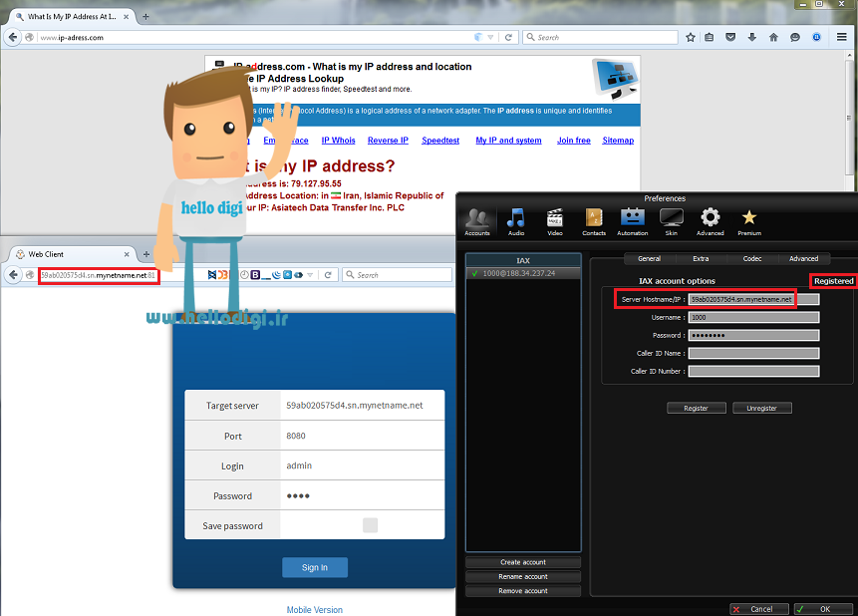The image size is (858, 616).
Task: Open new tab plus in Web Client browser
Action: (x=146, y=254)
